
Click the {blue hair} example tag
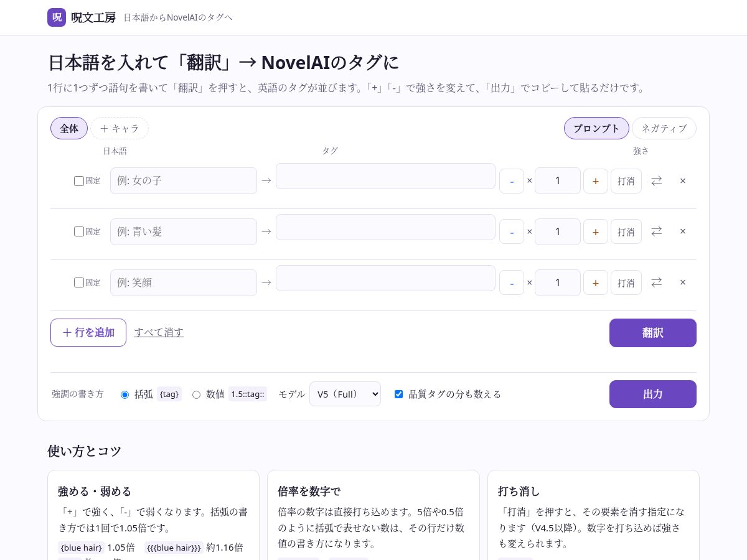coord(81,548)
